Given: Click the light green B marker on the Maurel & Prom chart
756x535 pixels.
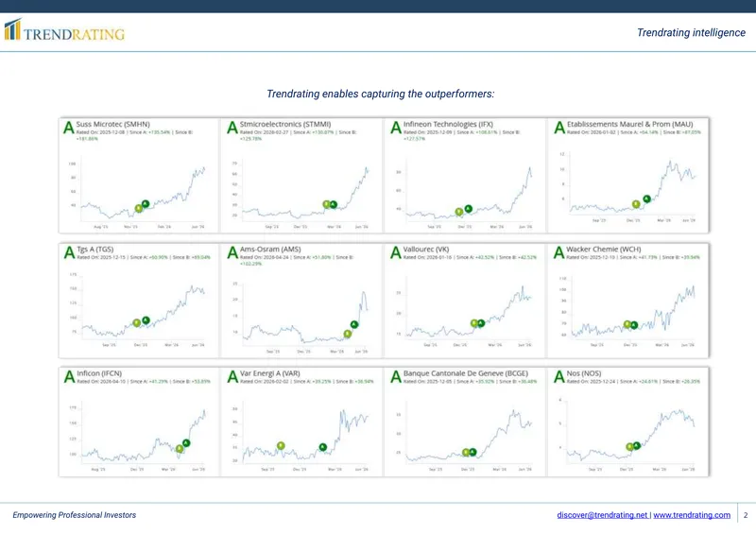Looking at the screenshot, I should click(x=636, y=204).
